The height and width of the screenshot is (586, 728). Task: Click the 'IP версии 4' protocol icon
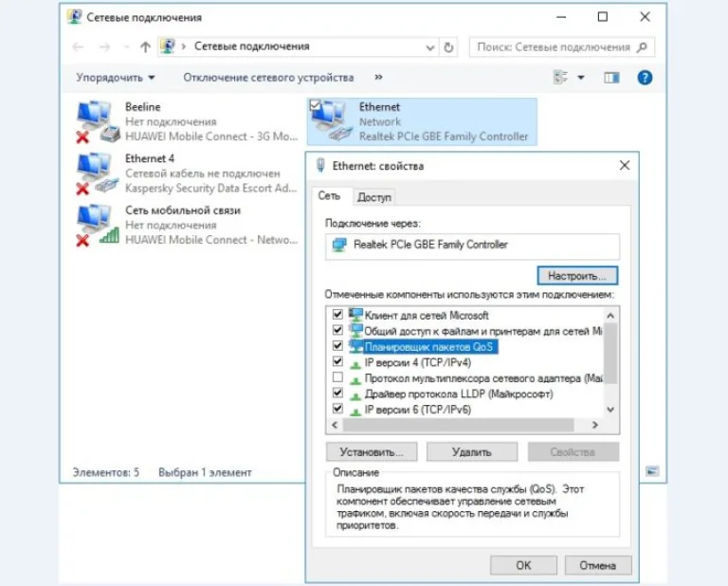click(x=355, y=363)
